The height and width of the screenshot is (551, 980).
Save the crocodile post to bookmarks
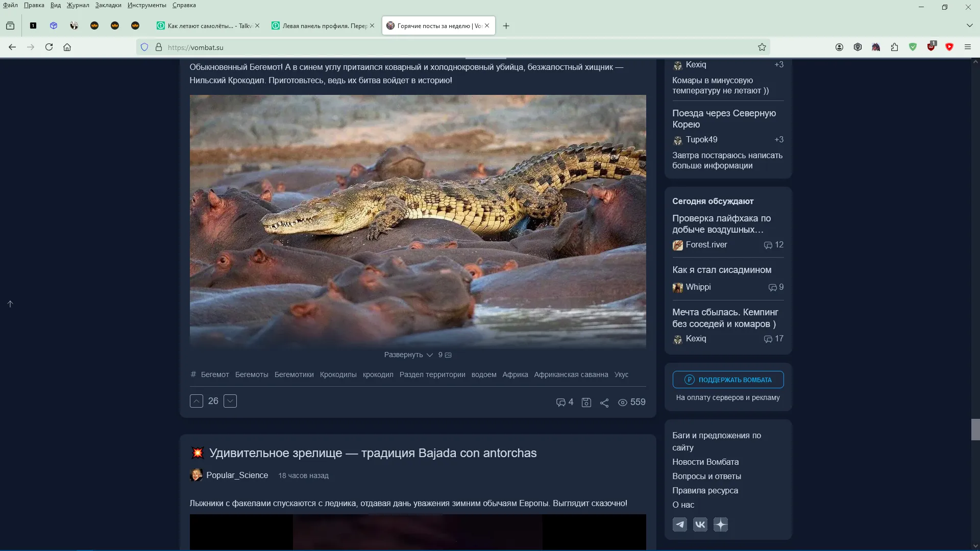coord(586,403)
